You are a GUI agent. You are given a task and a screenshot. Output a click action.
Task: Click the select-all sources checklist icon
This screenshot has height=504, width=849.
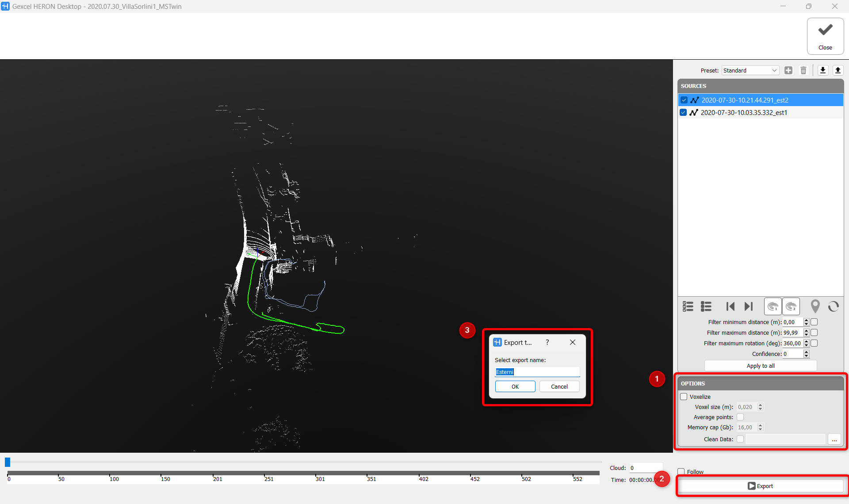(688, 306)
